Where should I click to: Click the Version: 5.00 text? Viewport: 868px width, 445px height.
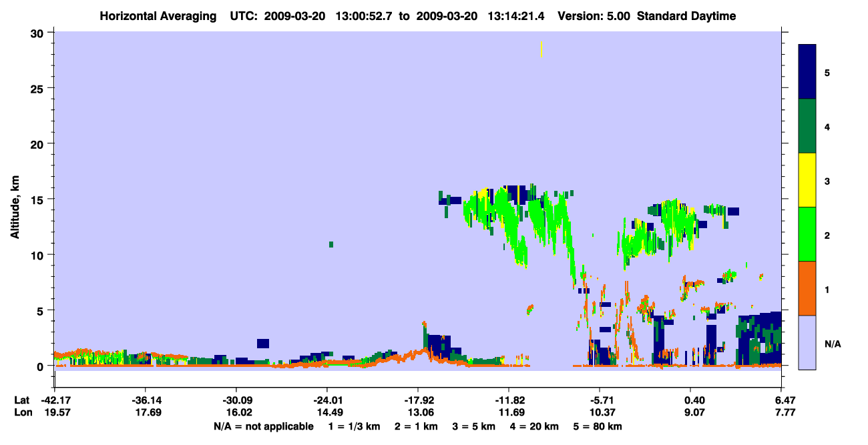click(x=594, y=16)
